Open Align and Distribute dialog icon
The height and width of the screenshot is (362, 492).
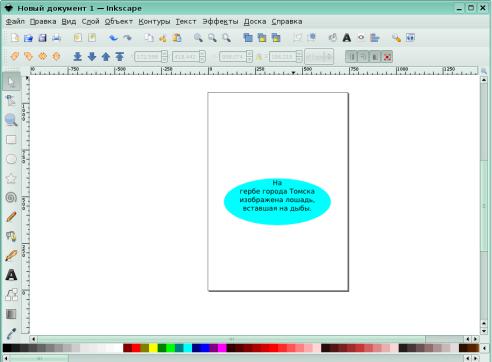coord(375,38)
